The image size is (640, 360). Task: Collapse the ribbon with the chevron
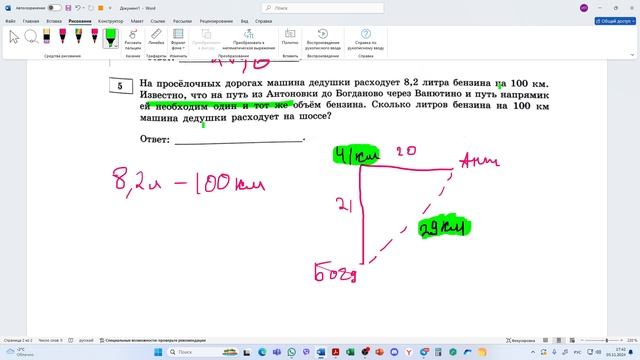click(x=632, y=55)
